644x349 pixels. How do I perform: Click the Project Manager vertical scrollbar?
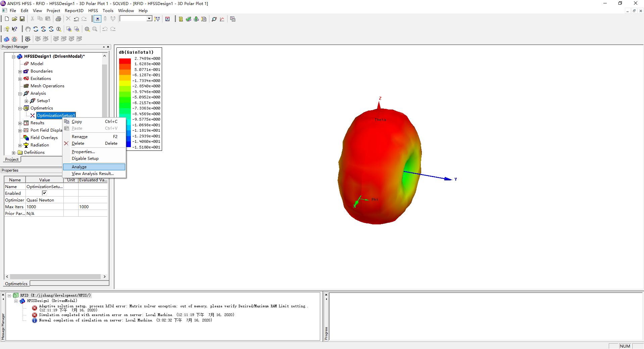point(104,91)
